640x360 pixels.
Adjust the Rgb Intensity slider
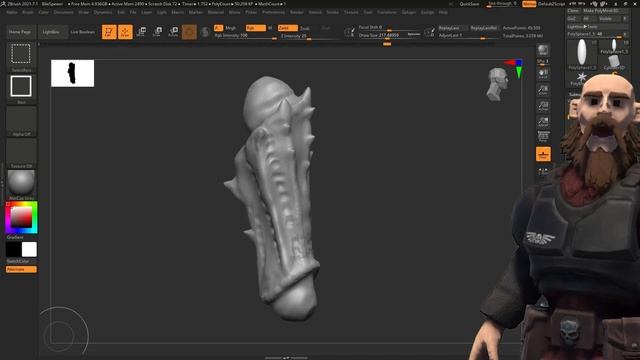click(x=246, y=36)
